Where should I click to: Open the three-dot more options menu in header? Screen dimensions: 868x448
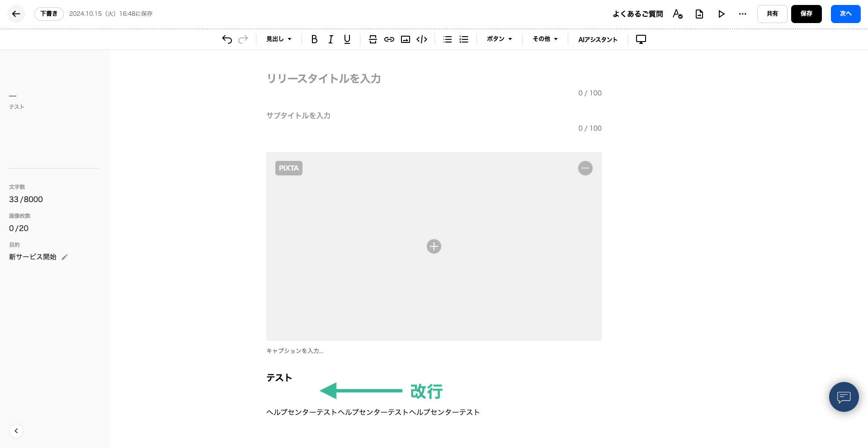point(743,14)
